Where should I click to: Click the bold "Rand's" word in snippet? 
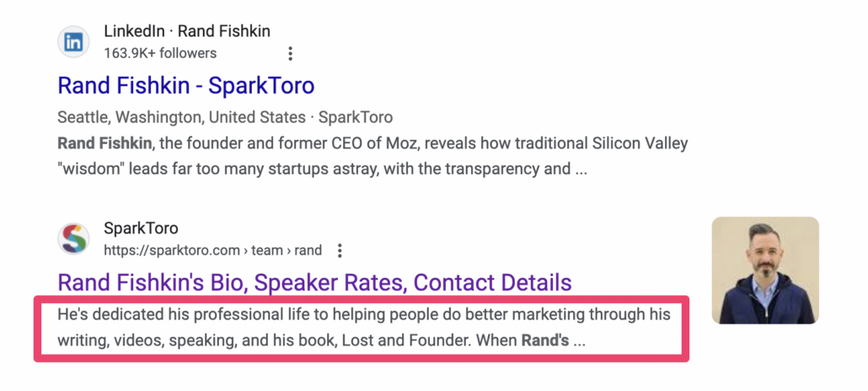tap(545, 341)
